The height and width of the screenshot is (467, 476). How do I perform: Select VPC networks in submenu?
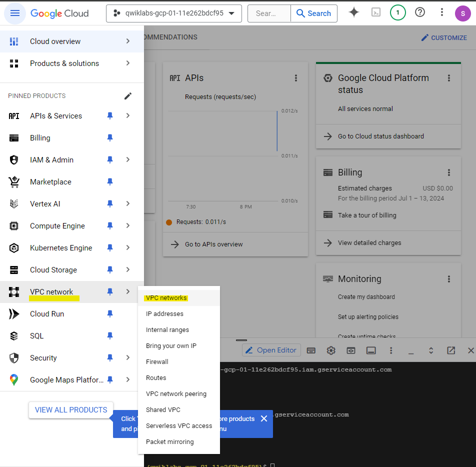point(179,298)
